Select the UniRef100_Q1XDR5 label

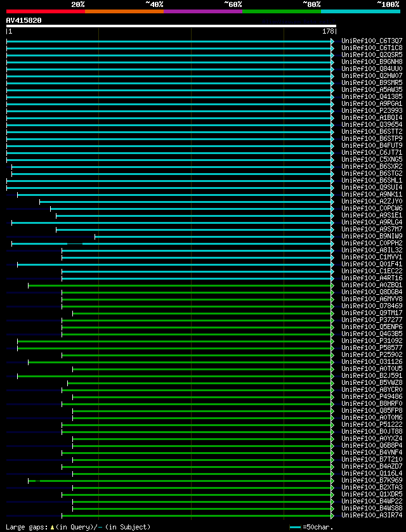(x=372, y=493)
